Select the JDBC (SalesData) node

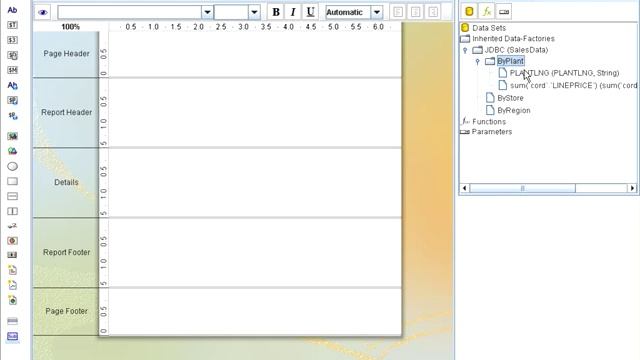(516, 50)
